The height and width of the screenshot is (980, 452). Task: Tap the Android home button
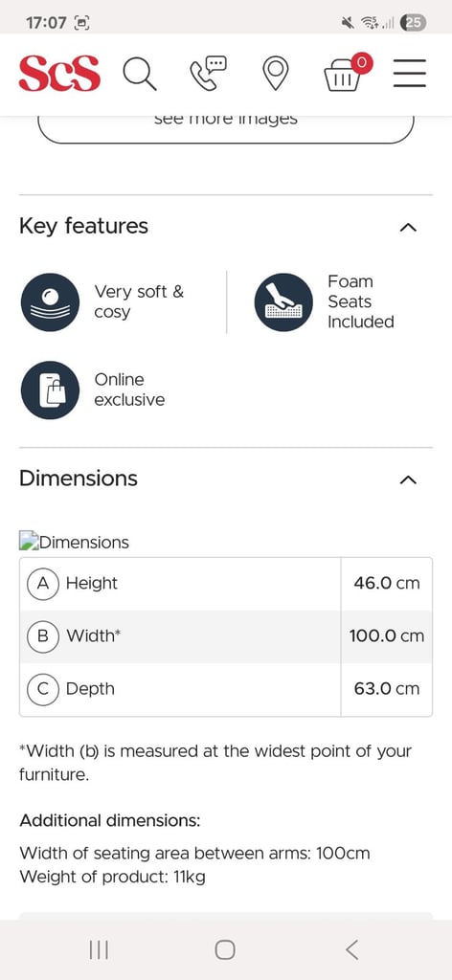pyautogui.click(x=225, y=950)
